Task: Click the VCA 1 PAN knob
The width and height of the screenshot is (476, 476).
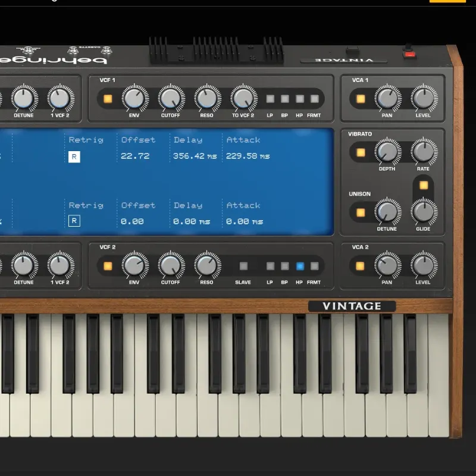Action: pos(388,98)
